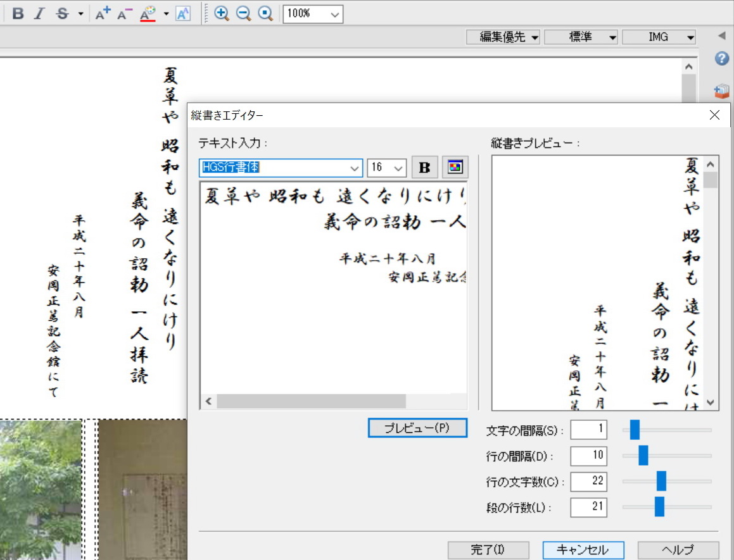The image size is (734, 560).
Task: Open the 編集優先 mode menu
Action: coord(503,37)
